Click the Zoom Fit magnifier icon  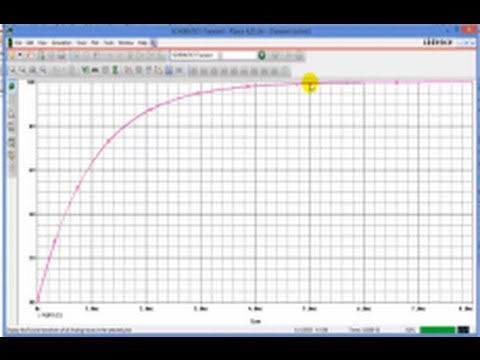click(x=43, y=70)
